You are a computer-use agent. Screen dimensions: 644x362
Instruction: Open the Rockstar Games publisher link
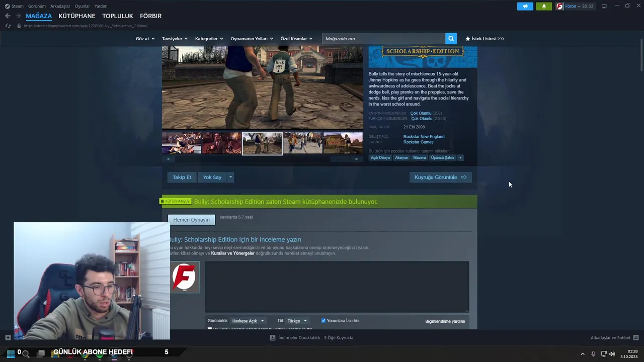418,142
